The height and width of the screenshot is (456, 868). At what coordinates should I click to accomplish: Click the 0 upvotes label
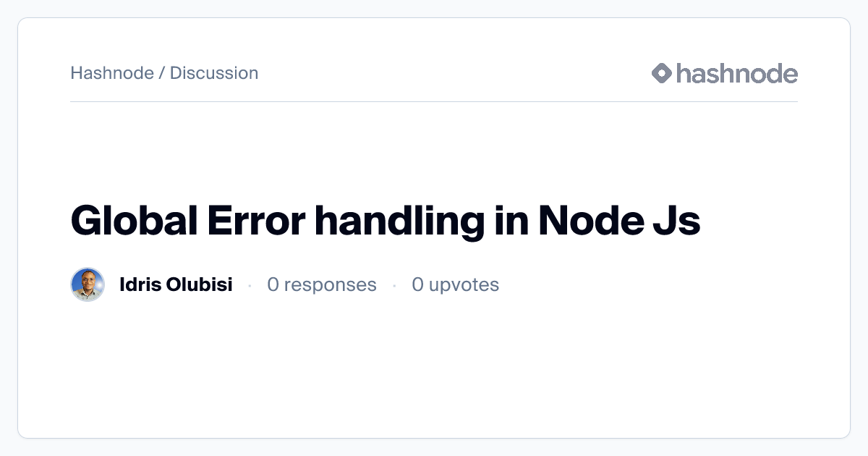point(456,284)
